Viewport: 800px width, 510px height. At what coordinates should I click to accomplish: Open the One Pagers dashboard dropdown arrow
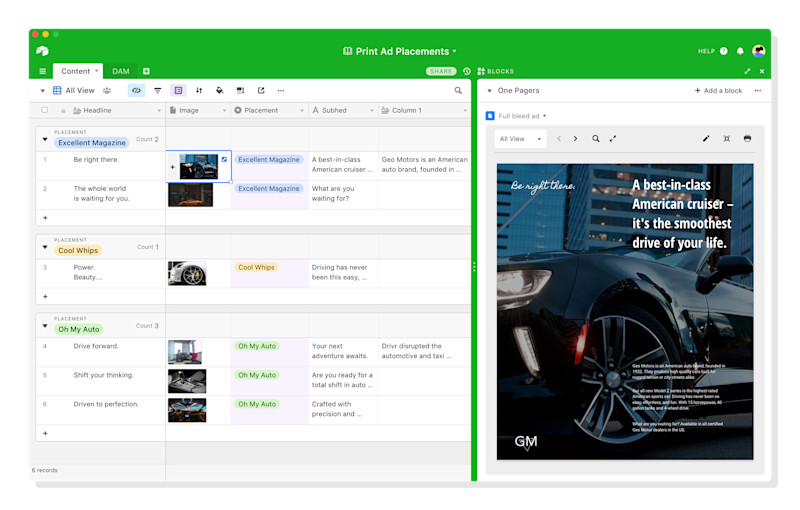tap(489, 91)
